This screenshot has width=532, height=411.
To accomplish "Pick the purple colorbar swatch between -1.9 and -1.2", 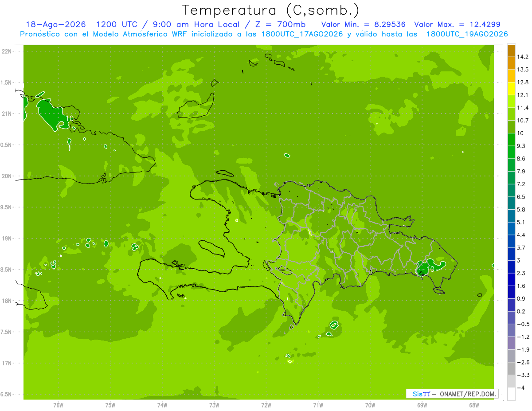I will [511, 343].
